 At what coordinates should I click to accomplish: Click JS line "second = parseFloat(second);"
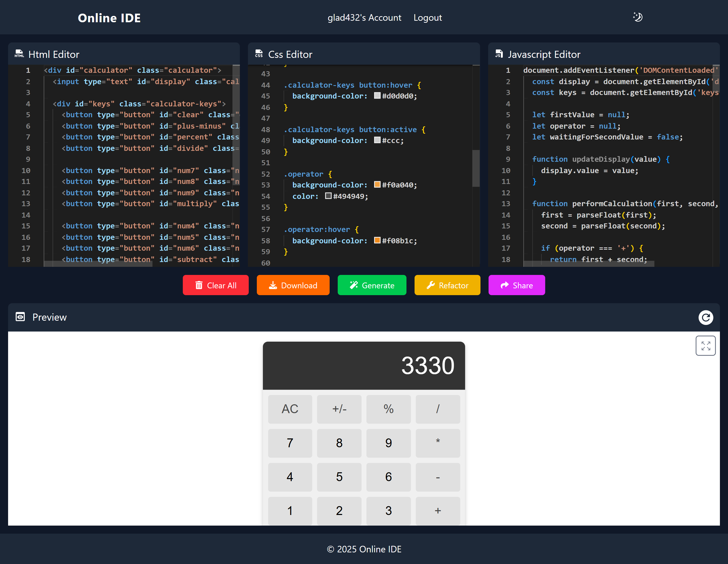[603, 226]
